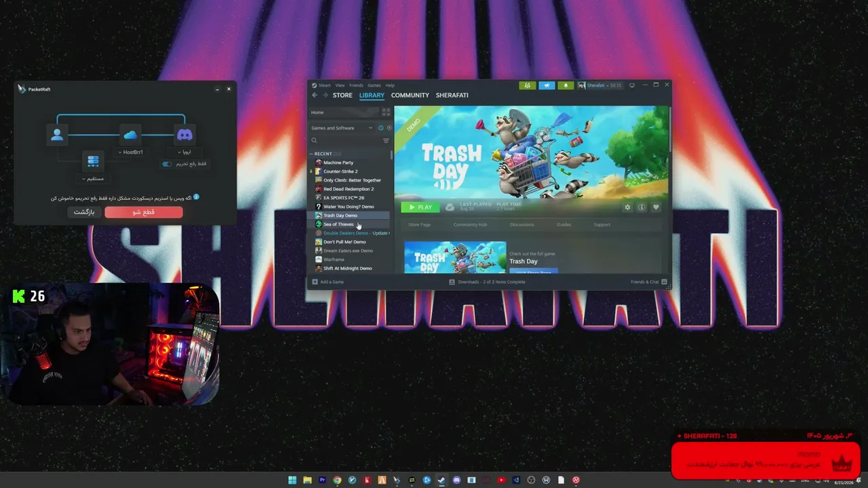
Task: Open the Discussions link
Action: click(522, 224)
